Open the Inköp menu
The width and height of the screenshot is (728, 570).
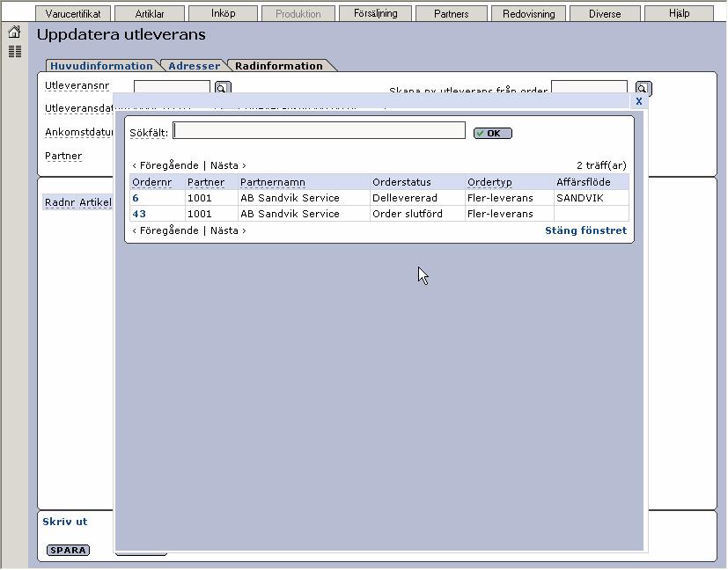coord(224,13)
